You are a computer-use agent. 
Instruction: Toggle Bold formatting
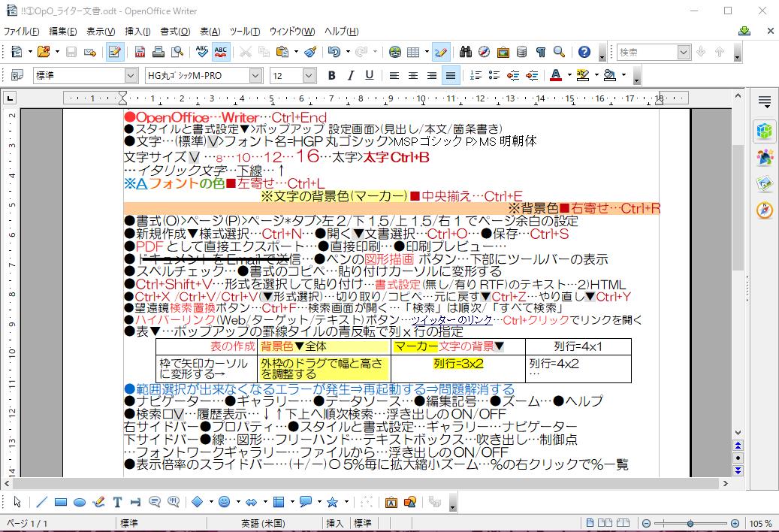[x=332, y=75]
